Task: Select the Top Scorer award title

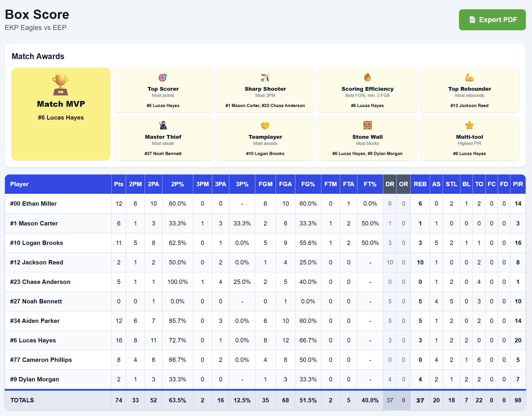Action: [163, 89]
